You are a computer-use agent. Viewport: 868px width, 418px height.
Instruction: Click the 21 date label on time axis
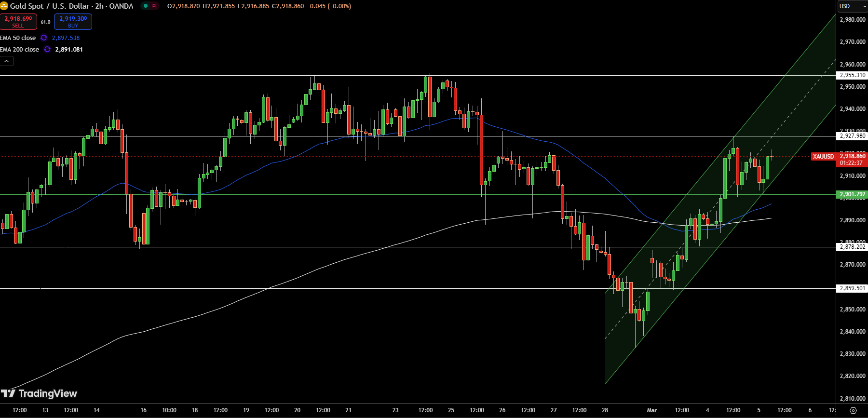click(x=348, y=410)
